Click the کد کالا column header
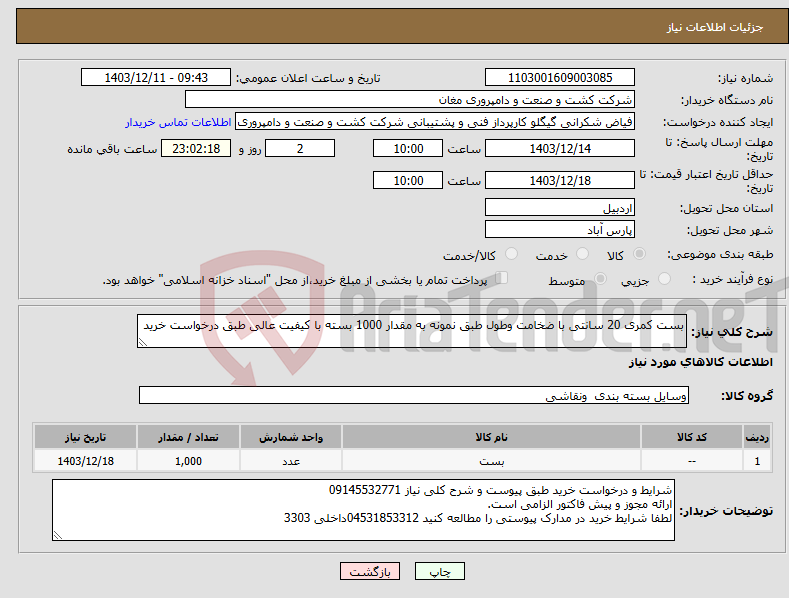This screenshot has width=789, height=598. pos(692,436)
